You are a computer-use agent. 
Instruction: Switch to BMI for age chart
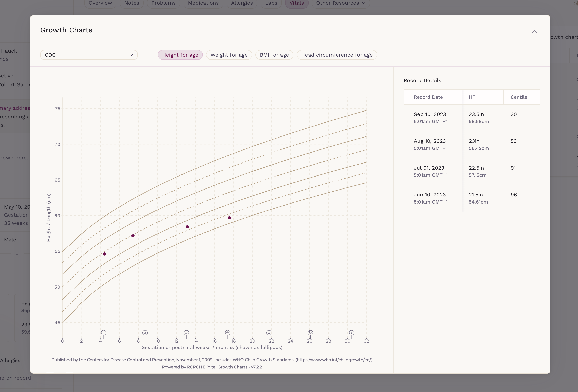pos(274,55)
